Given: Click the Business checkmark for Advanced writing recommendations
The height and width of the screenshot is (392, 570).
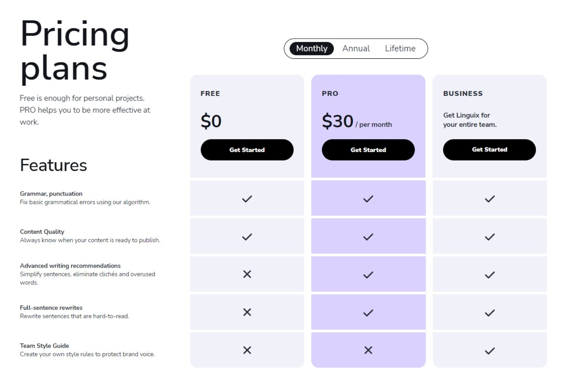Looking at the screenshot, I should click(x=490, y=275).
